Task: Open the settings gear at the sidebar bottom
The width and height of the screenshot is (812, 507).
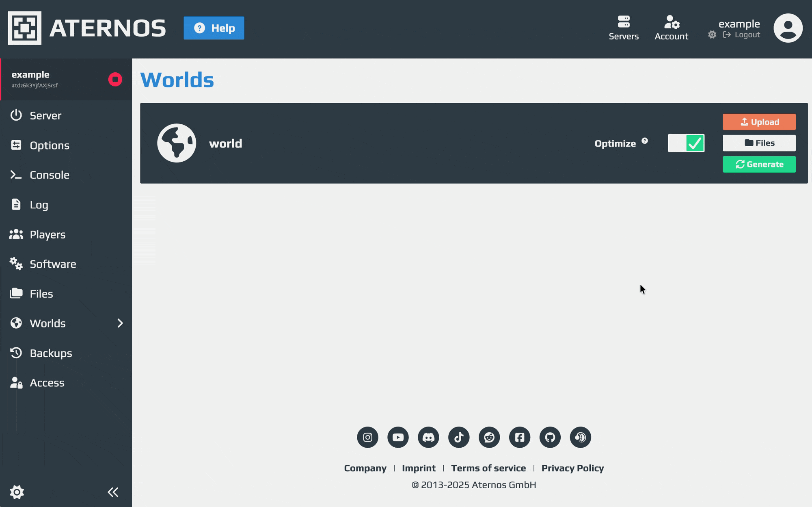Action: [17, 492]
